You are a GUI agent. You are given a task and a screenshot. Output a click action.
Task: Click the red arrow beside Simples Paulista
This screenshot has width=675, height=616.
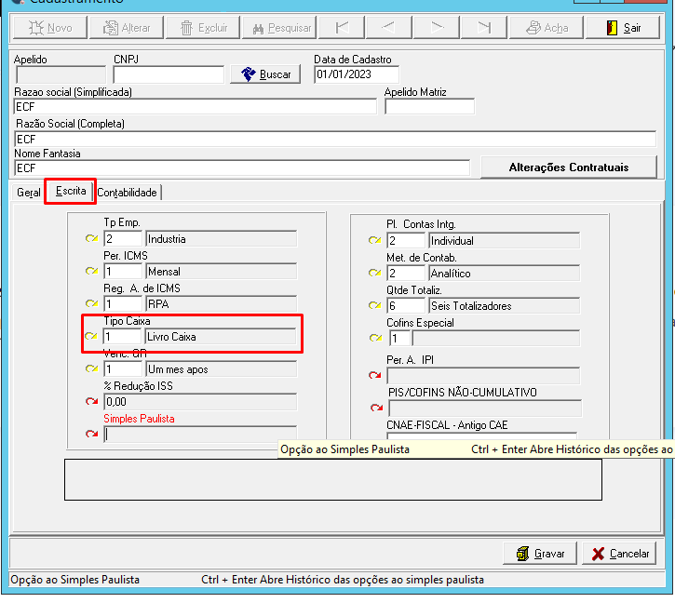(x=91, y=434)
